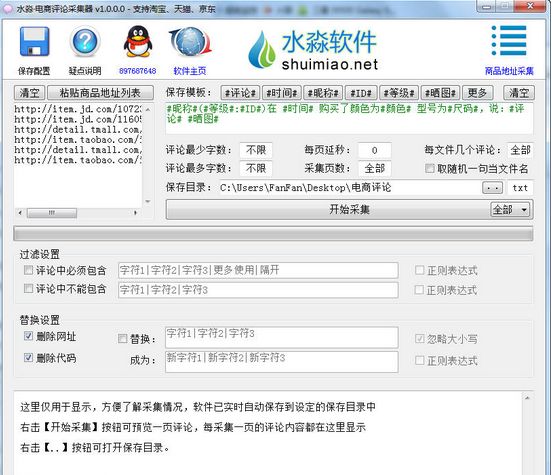
Task: Open the question mark 疑点说明 help icon
Action: click(x=85, y=42)
